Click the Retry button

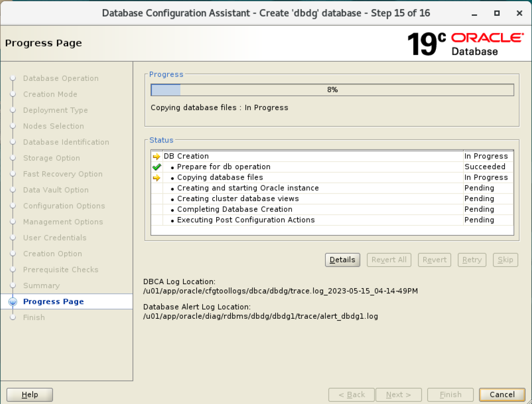click(x=472, y=260)
